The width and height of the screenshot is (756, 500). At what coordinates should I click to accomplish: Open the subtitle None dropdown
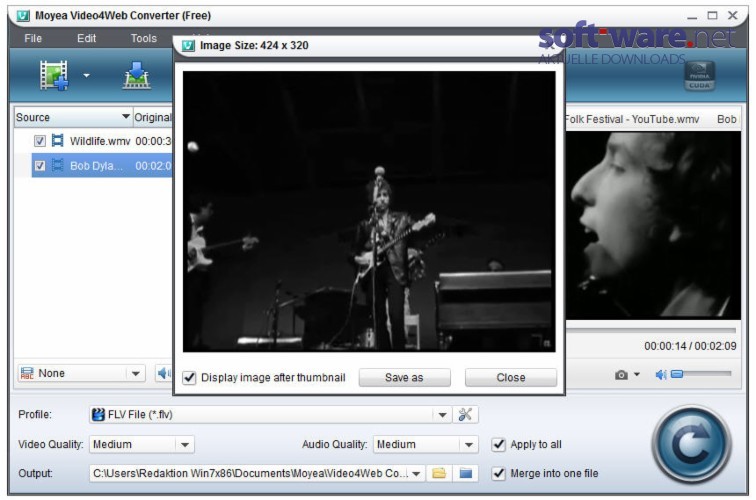click(x=135, y=373)
